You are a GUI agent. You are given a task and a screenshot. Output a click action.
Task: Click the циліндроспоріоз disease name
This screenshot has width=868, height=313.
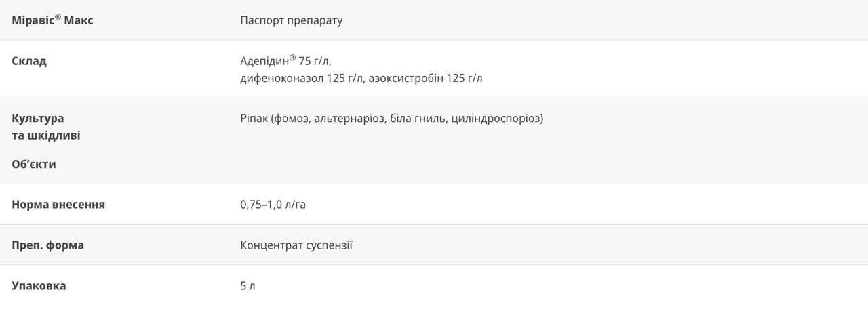pyautogui.click(x=495, y=119)
